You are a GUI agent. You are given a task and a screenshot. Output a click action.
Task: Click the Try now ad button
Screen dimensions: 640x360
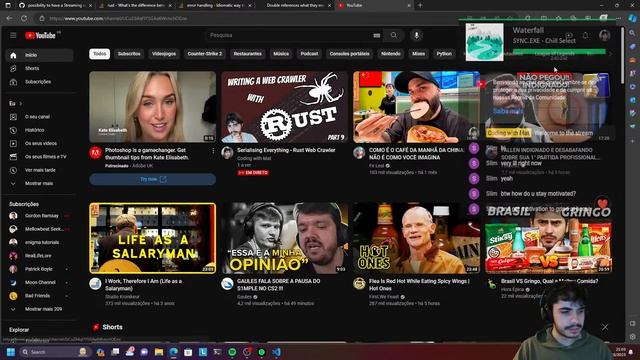pyautogui.click(x=153, y=180)
